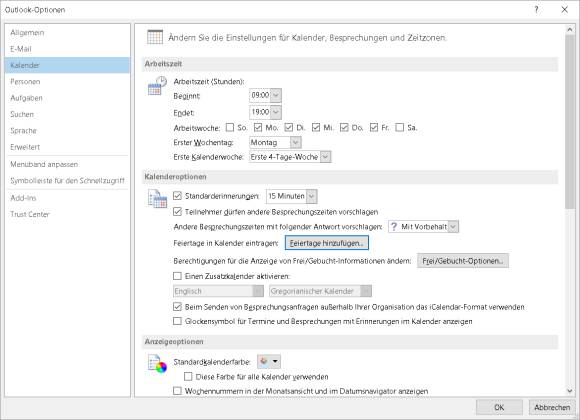Open the Beginnt time dropdown
This screenshot has width=580, height=420.
[x=276, y=95]
